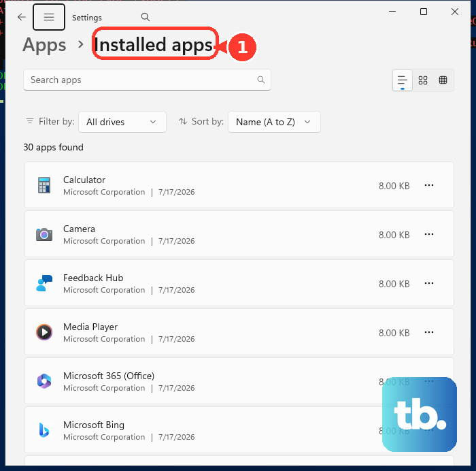Click the Microsoft 365 (Office) app icon

point(44,381)
